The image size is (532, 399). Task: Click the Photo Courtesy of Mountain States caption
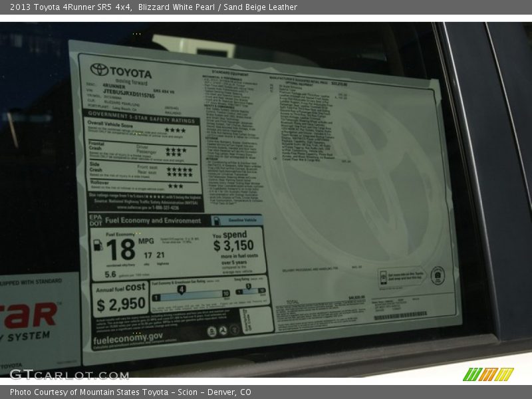click(x=130, y=392)
